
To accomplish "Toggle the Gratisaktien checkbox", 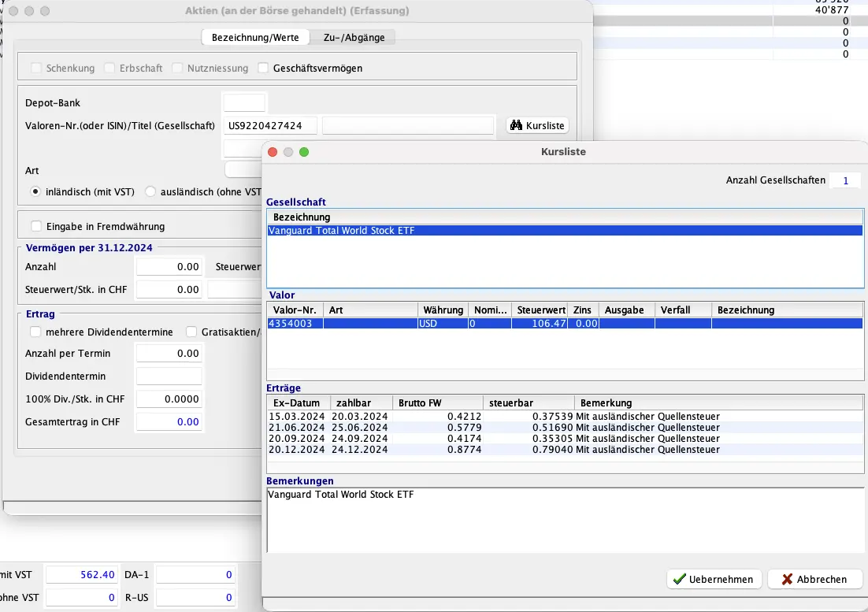I will (x=191, y=332).
